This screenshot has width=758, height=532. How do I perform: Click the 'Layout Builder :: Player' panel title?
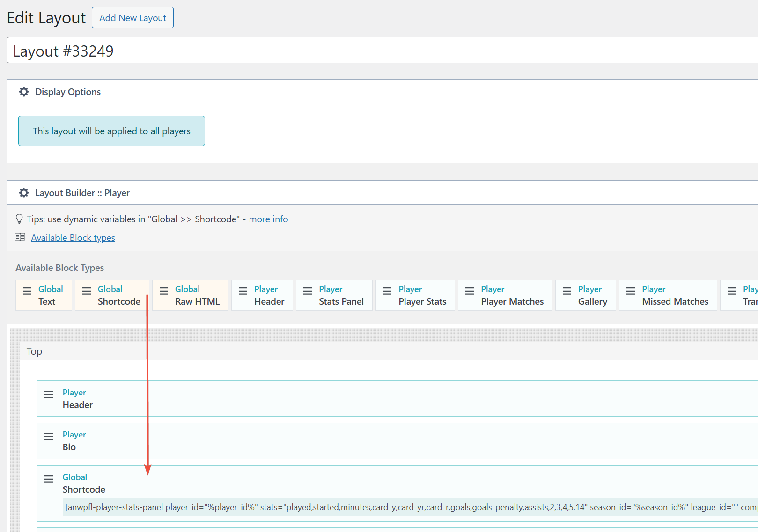pos(82,193)
